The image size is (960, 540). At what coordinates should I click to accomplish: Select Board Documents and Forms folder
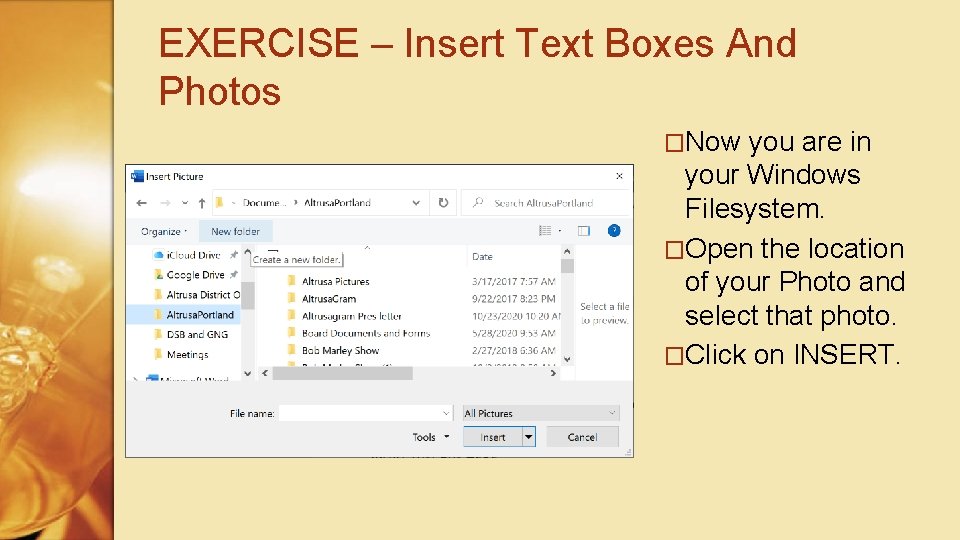[366, 333]
